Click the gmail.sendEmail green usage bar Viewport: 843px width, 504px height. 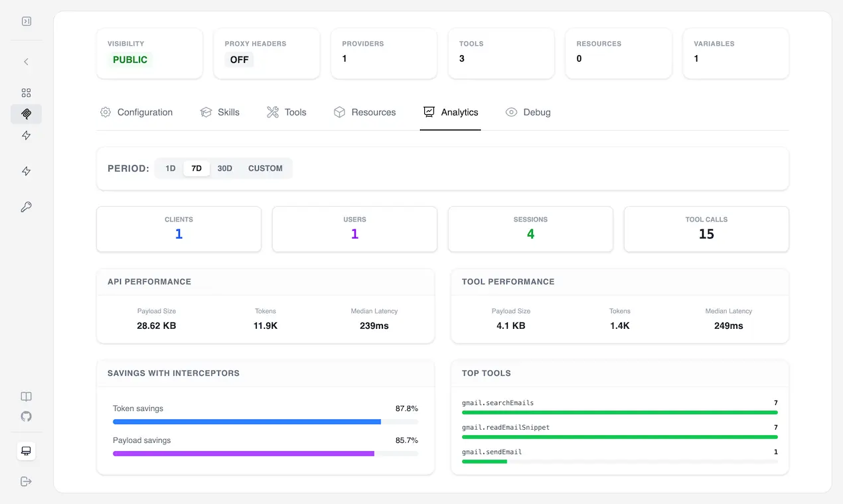pos(485,462)
